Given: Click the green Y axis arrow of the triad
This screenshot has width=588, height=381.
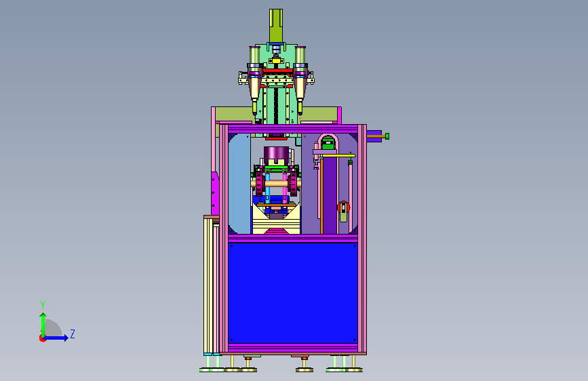Looking at the screenshot, I should [43, 325].
